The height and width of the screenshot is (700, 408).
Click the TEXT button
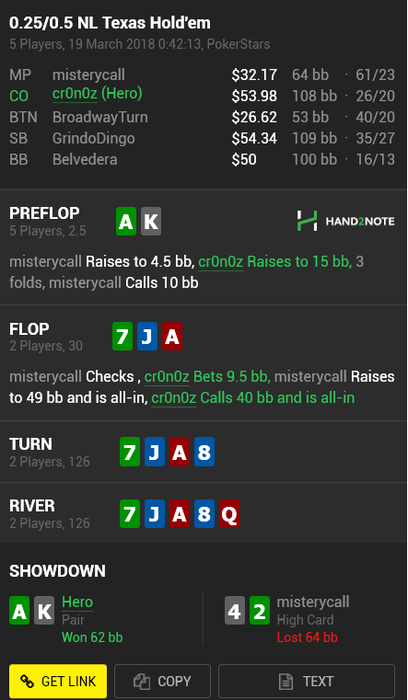click(x=306, y=681)
